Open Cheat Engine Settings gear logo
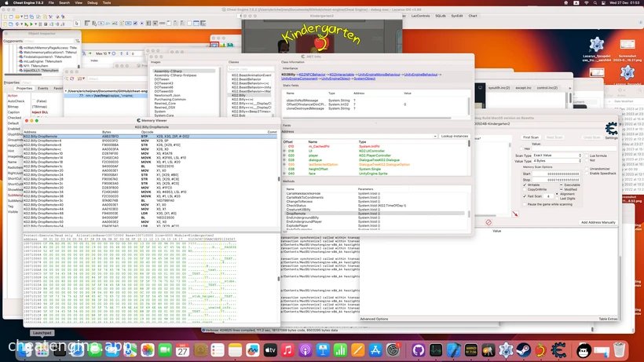Image resolution: width=644 pixels, height=362 pixels. (x=611, y=129)
